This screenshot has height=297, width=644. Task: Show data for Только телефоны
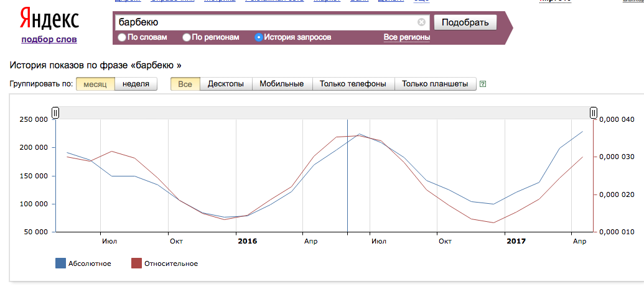353,84
